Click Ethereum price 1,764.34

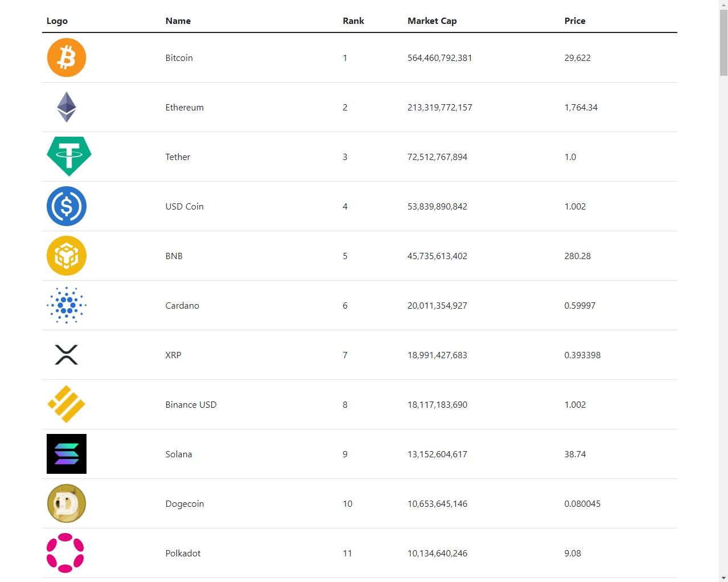[x=581, y=108]
